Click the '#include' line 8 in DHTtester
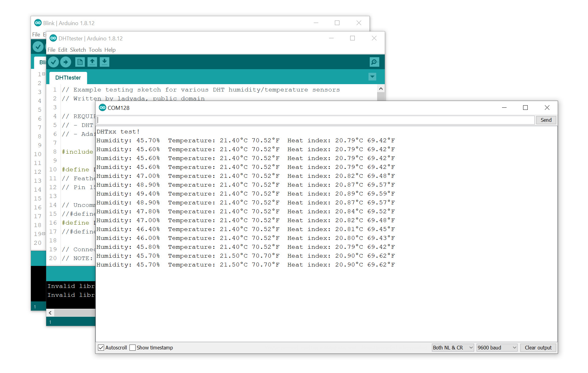Image resolution: width=588 pixels, height=373 pixels. tap(77, 152)
